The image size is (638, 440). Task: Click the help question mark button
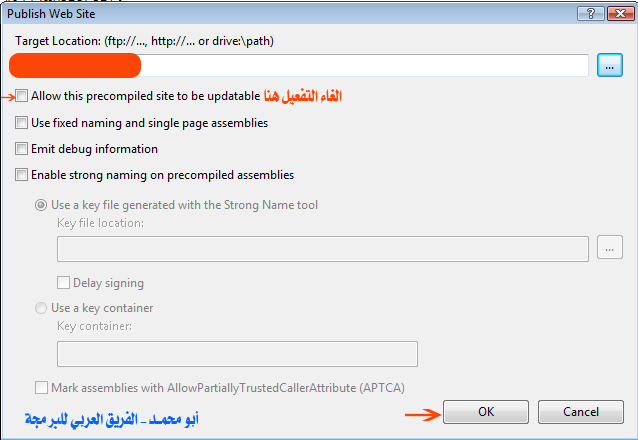pyautogui.click(x=591, y=13)
